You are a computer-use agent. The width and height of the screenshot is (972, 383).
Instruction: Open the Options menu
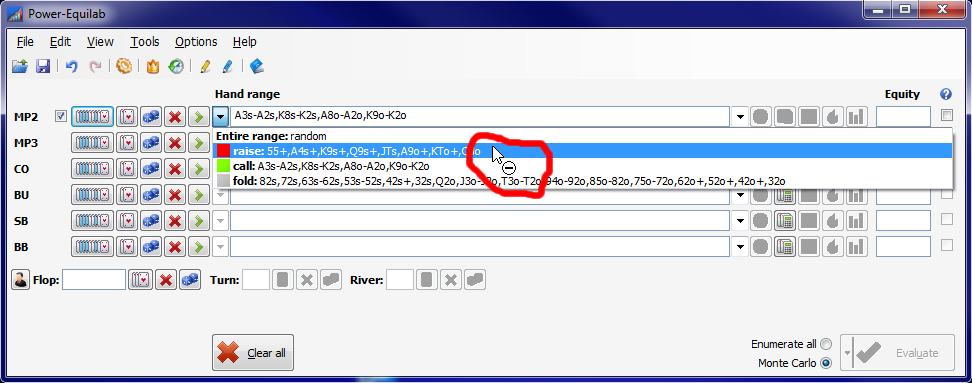tap(196, 42)
